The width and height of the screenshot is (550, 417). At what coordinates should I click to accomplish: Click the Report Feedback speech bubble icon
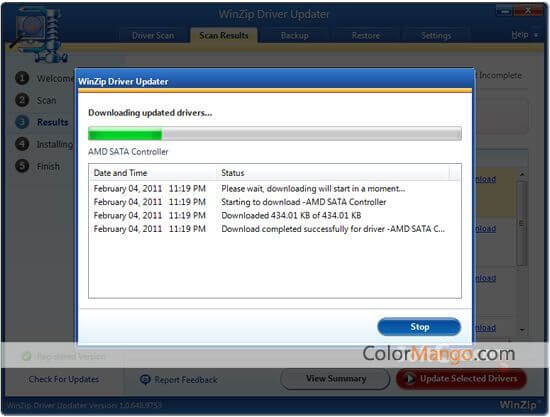(x=145, y=379)
